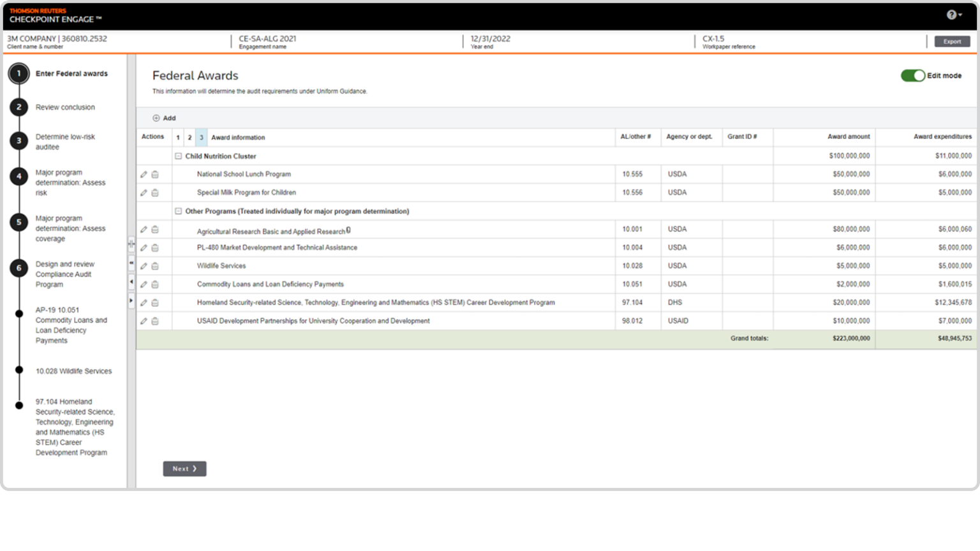
Task: Collapse the Child Nutrition Cluster group
Action: (179, 156)
